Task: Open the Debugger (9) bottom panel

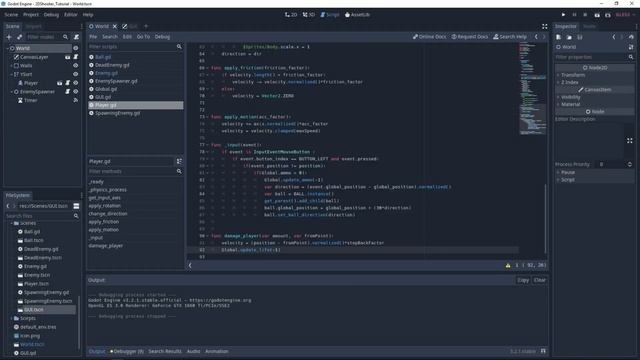Action: pyautogui.click(x=127, y=351)
